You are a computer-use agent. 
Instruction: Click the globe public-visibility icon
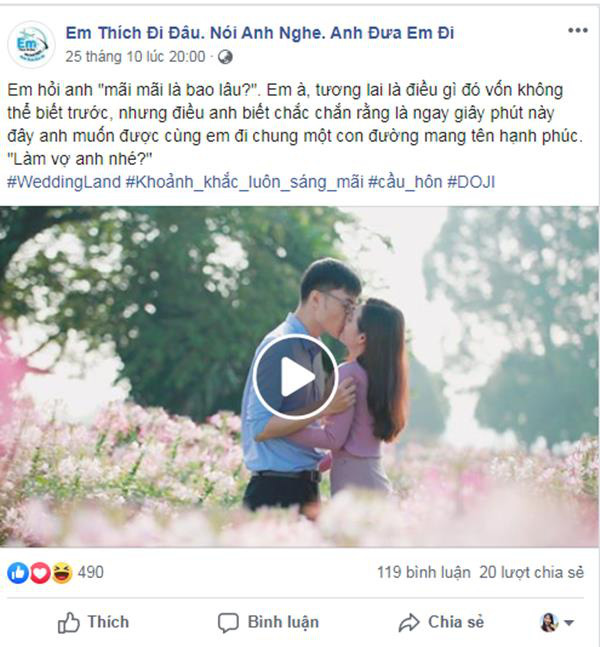coord(225,57)
